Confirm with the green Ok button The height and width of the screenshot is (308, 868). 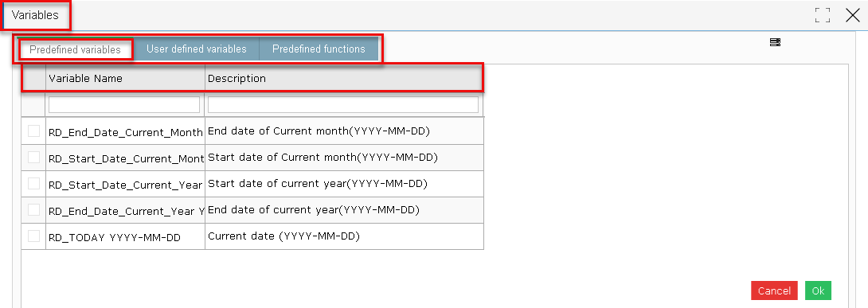click(818, 290)
